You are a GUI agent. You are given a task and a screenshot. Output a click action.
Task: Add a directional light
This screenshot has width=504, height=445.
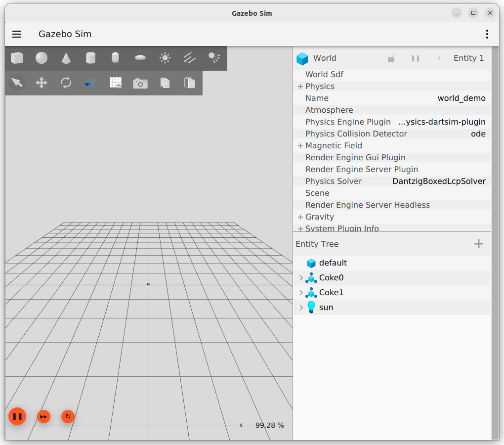(190, 58)
